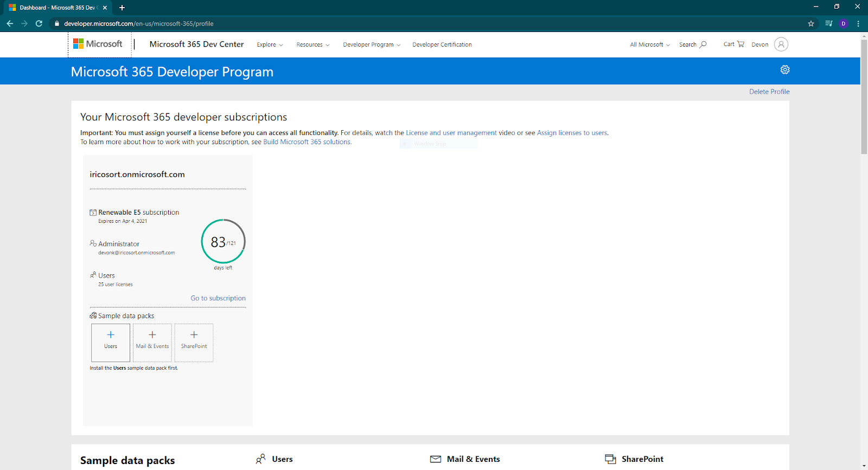Click the 25 user licenses text
The height and width of the screenshot is (470, 868).
(116, 284)
